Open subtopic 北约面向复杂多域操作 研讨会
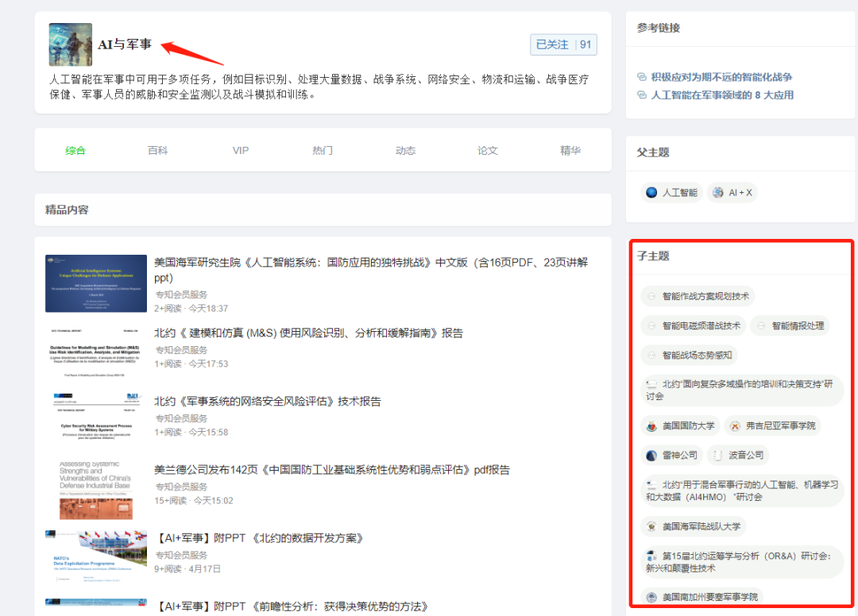The height and width of the screenshot is (616, 858). point(742,391)
